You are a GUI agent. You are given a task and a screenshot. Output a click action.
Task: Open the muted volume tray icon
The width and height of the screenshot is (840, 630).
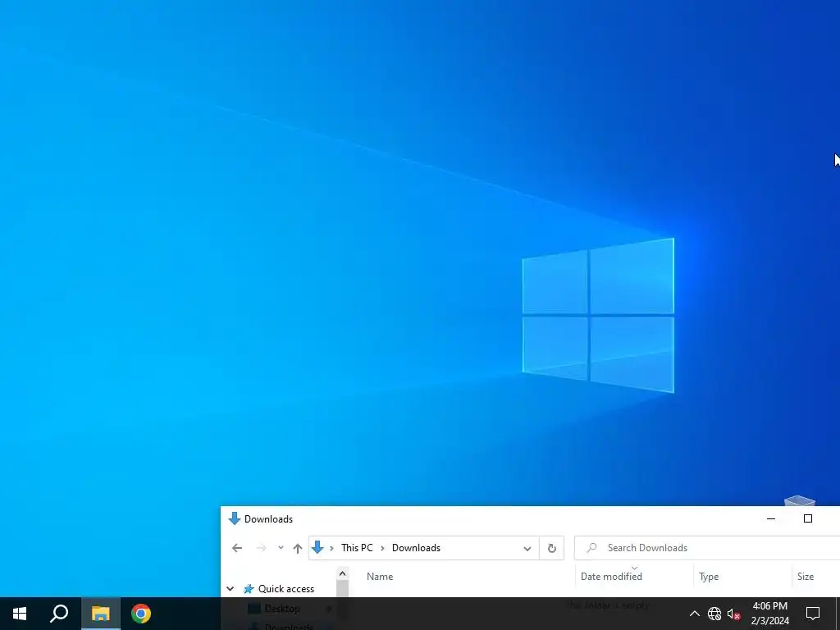pyautogui.click(x=734, y=614)
